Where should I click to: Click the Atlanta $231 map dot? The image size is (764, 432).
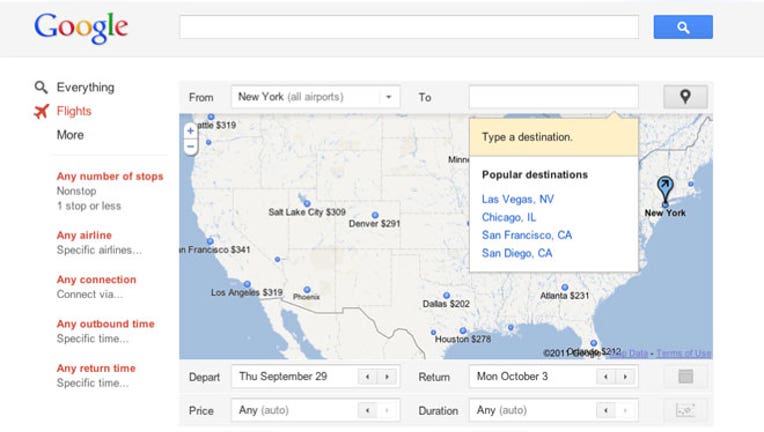click(x=565, y=287)
